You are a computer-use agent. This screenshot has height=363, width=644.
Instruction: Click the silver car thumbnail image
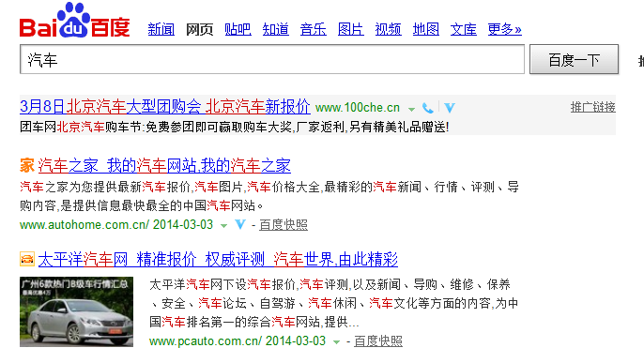pos(76,311)
